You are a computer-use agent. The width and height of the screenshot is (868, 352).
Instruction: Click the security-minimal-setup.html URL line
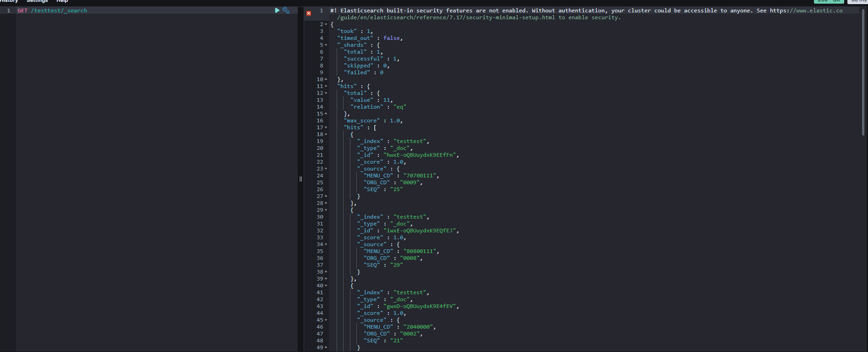click(479, 17)
